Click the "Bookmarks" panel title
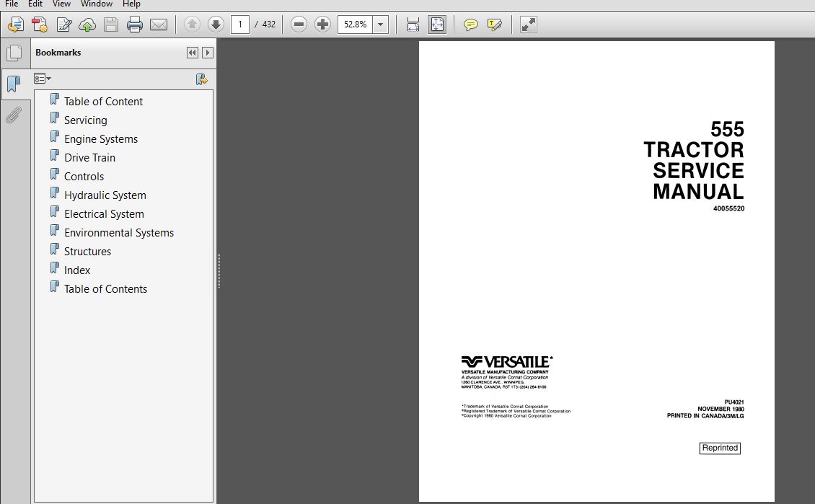Viewport: 815px width, 504px height. coord(58,53)
